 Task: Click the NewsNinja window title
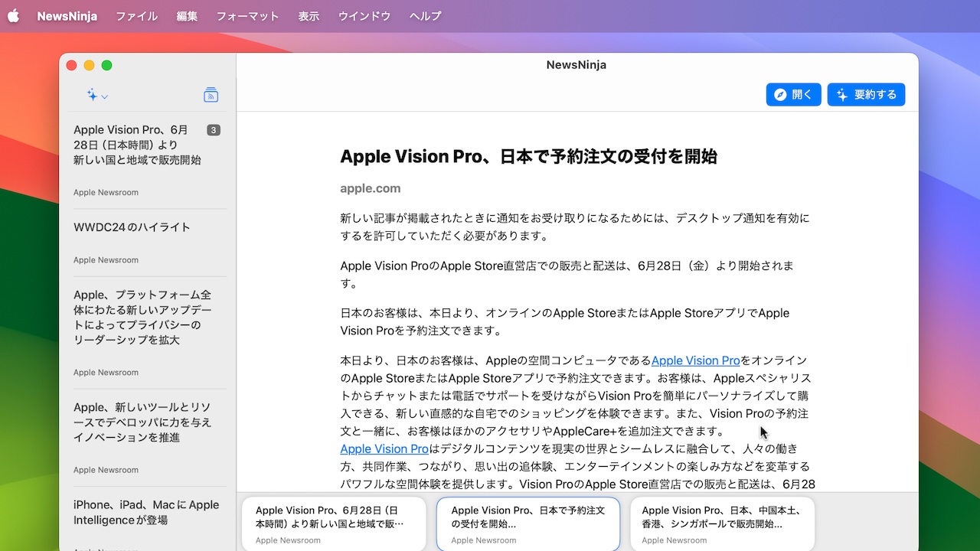577,65
